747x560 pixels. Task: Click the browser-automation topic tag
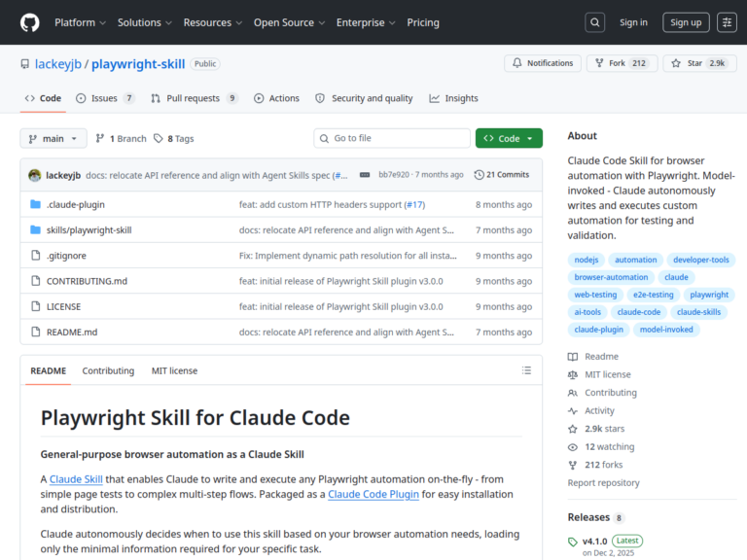point(611,277)
